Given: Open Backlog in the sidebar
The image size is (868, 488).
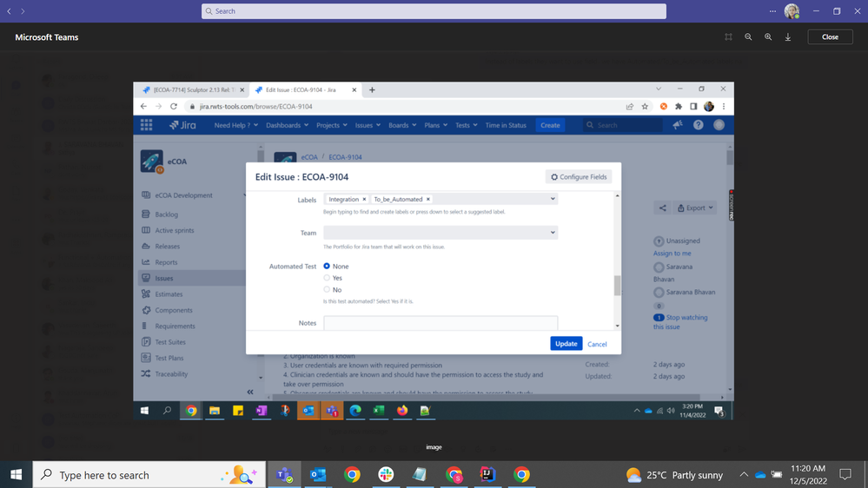Looking at the screenshot, I should click(x=167, y=214).
